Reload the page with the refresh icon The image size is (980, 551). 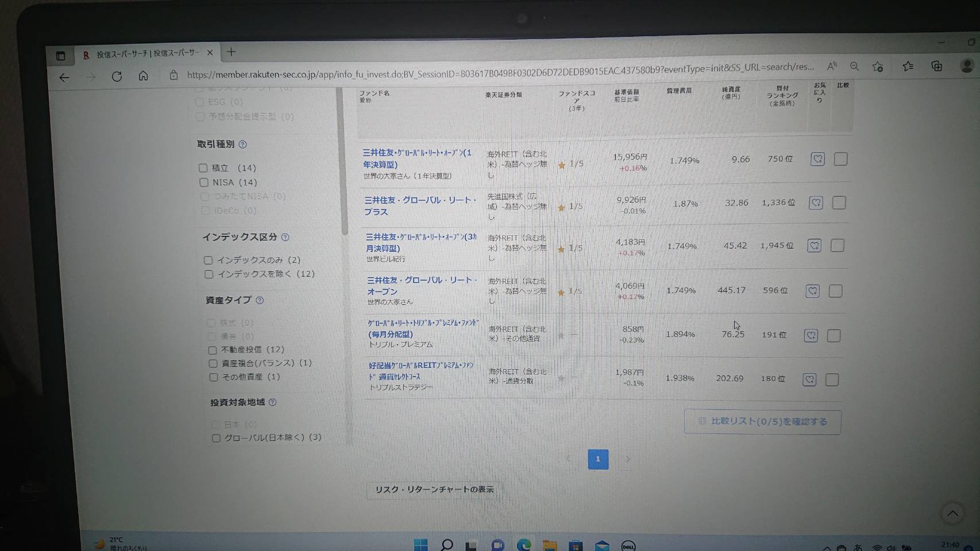pyautogui.click(x=117, y=76)
